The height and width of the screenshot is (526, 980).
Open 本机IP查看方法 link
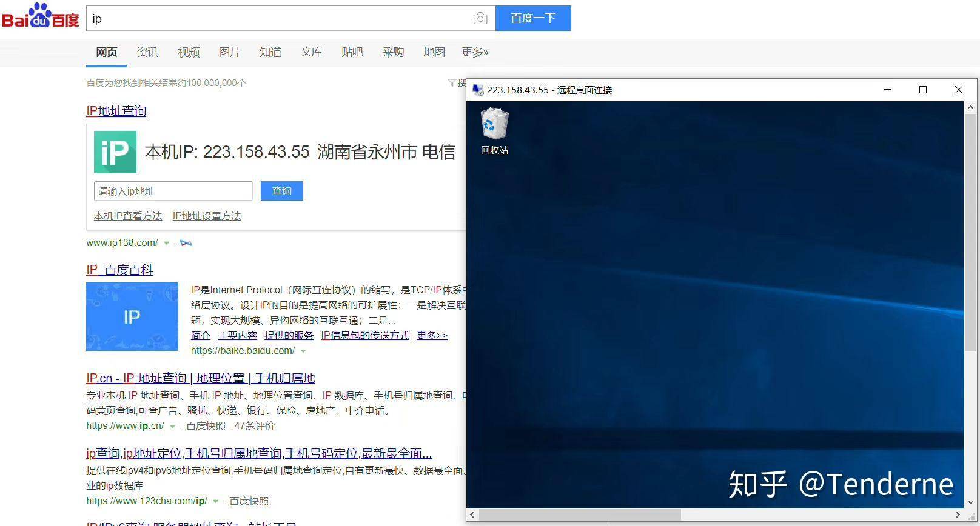[128, 216]
